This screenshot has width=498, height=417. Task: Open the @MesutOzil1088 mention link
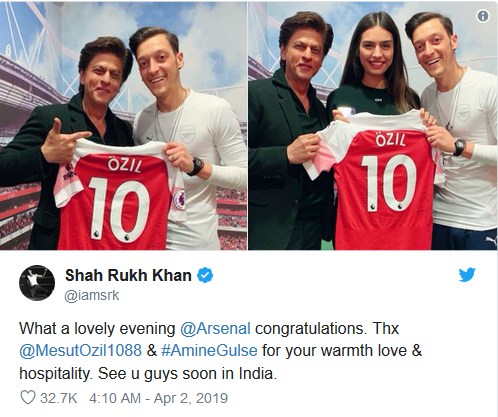click(x=81, y=351)
